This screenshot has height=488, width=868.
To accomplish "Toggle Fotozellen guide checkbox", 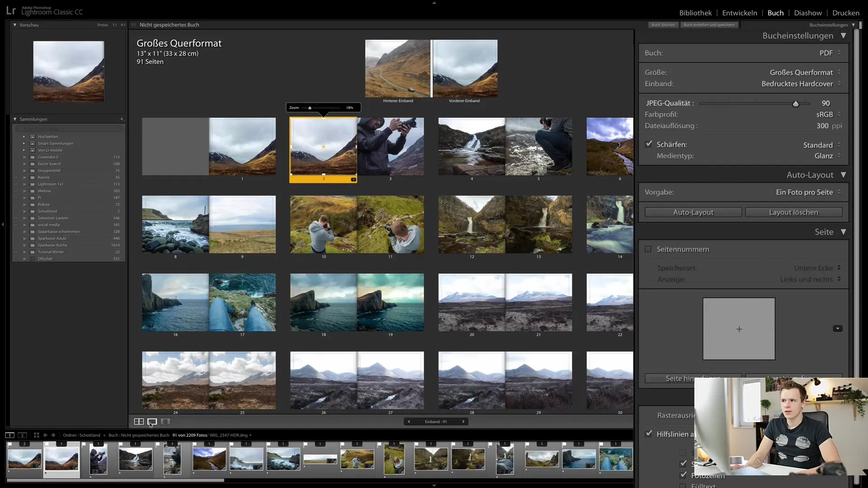I will point(683,475).
